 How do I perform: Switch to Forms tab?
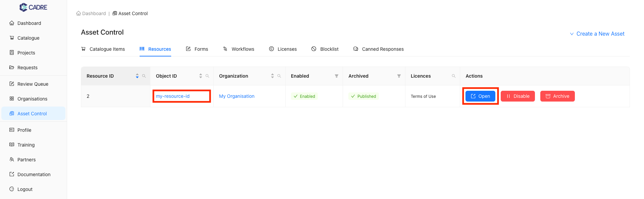[x=197, y=49]
